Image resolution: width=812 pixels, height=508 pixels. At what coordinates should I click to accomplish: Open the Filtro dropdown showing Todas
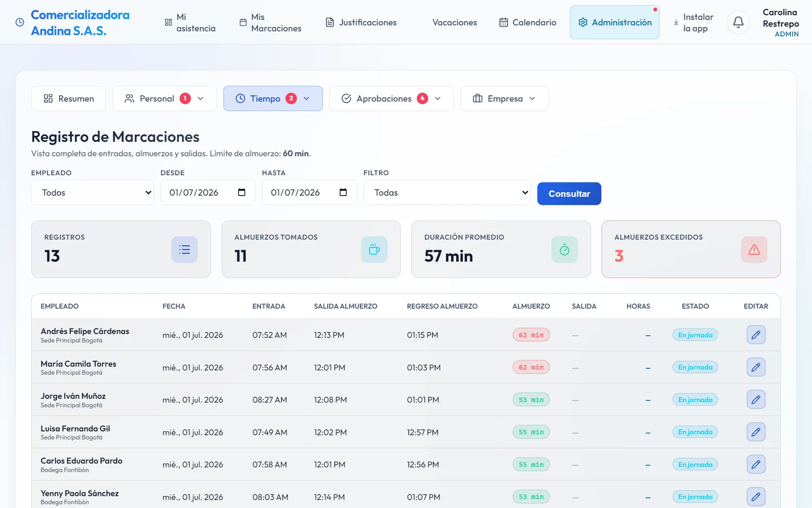447,193
